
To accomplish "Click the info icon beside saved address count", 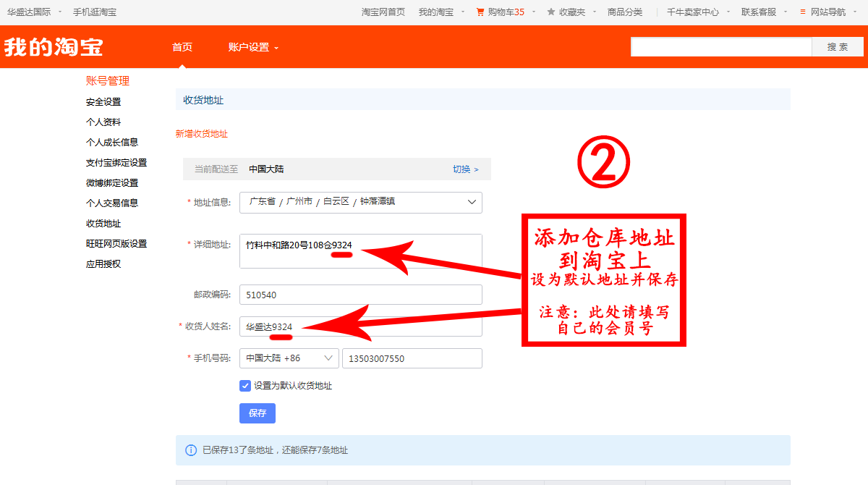I will point(191,450).
